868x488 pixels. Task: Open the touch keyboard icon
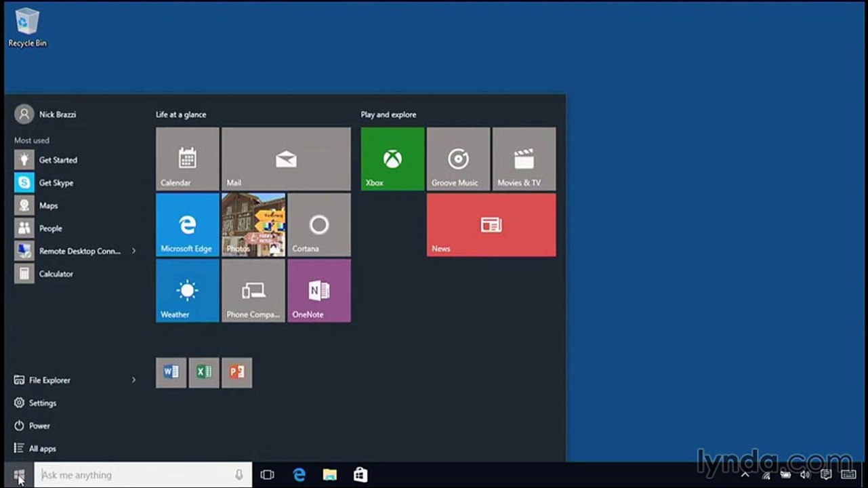[x=848, y=475]
